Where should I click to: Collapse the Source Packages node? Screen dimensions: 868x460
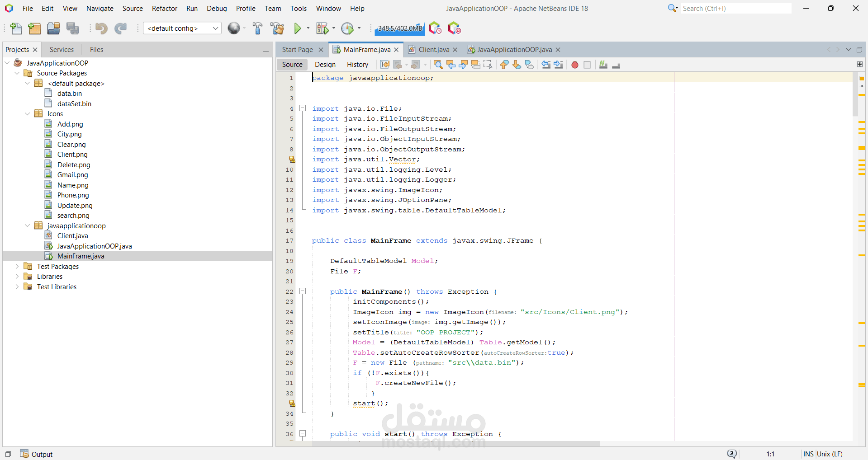coord(17,73)
